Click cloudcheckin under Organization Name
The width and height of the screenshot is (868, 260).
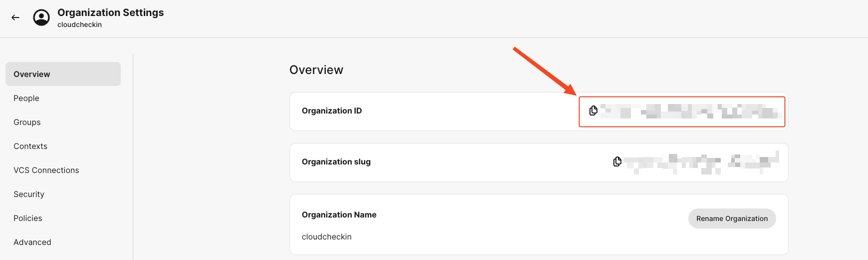click(326, 236)
